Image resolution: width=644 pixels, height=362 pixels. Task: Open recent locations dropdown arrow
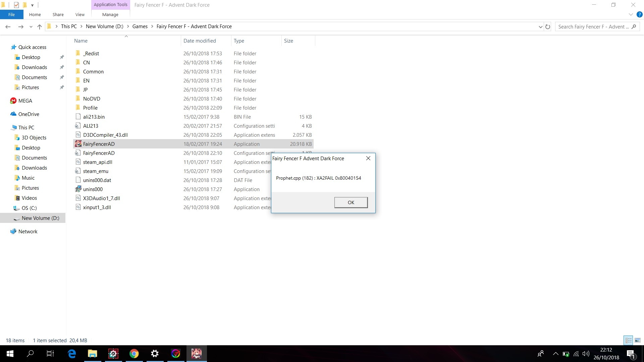tap(31, 26)
